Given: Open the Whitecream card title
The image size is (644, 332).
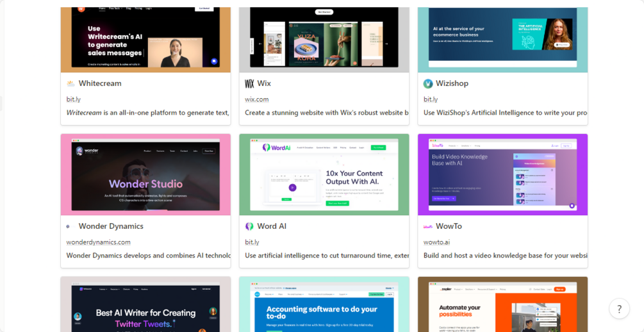Looking at the screenshot, I should tap(100, 83).
